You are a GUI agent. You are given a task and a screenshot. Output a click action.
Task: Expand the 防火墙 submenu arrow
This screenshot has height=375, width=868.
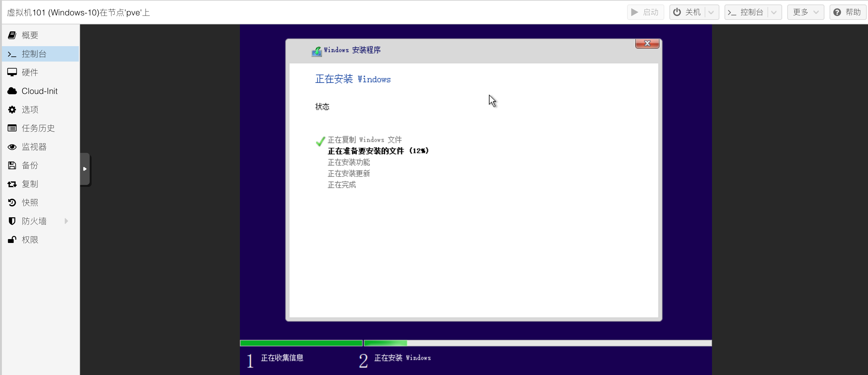[66, 221]
